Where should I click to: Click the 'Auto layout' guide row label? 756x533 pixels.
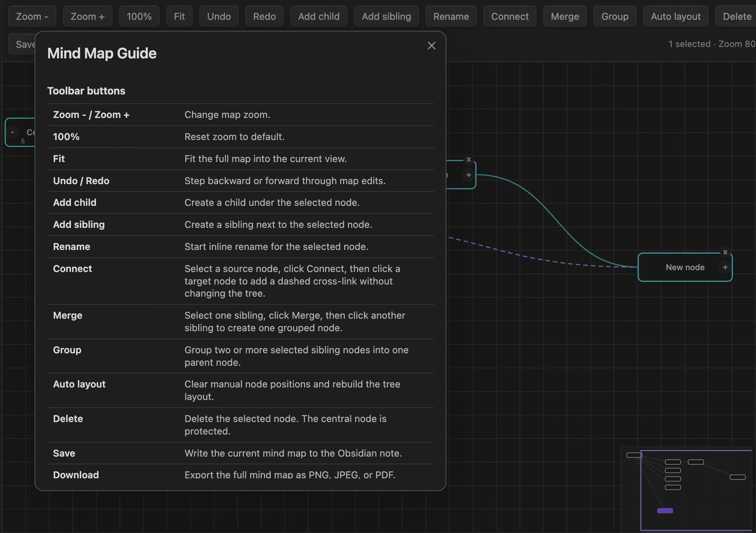point(79,384)
